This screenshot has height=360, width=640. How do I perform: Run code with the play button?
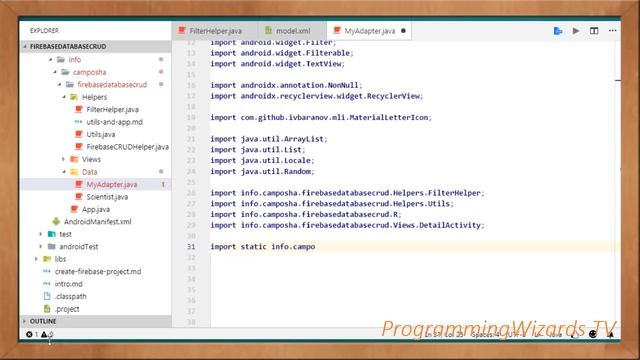tap(576, 31)
